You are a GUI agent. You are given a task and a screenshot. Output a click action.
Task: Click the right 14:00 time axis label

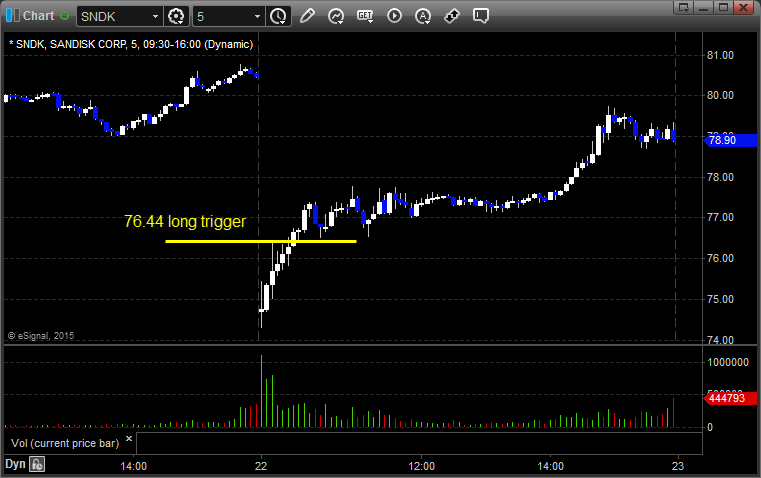pyautogui.click(x=550, y=466)
